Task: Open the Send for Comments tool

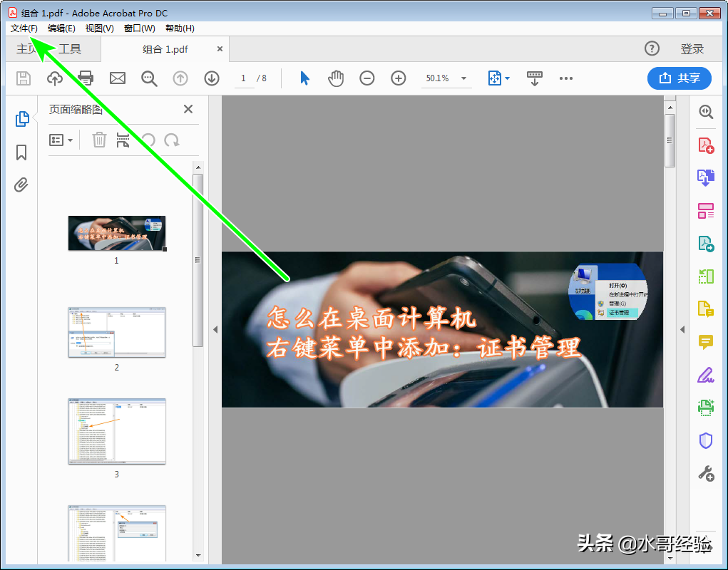Action: click(706, 309)
